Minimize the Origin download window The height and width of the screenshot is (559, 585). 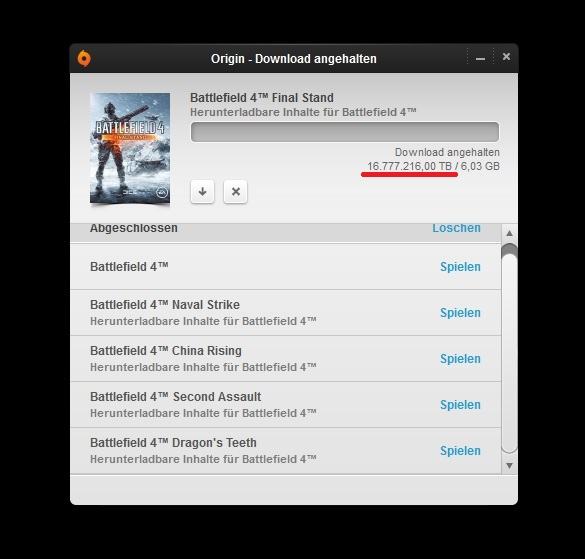click(x=481, y=59)
